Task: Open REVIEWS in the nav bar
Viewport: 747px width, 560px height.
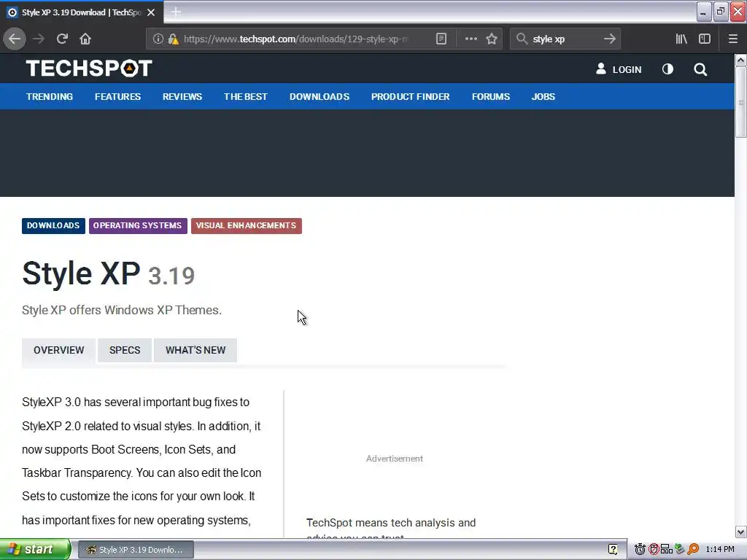Action: click(182, 97)
